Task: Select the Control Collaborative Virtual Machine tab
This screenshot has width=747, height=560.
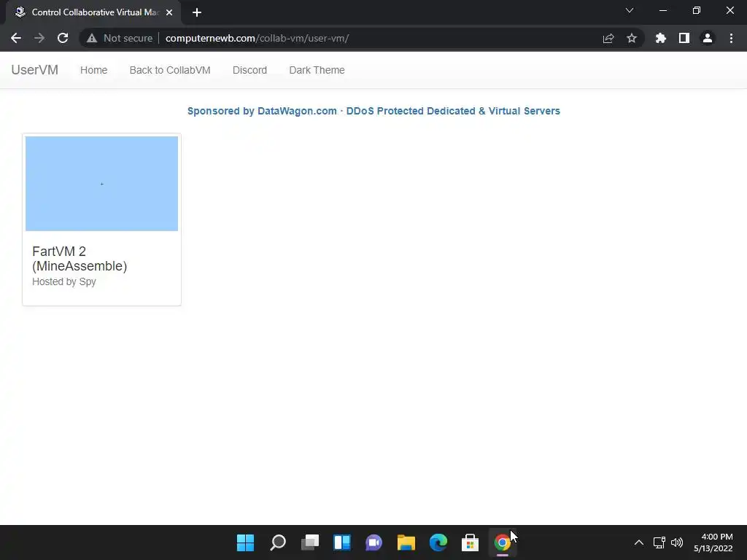Action: pos(93,12)
